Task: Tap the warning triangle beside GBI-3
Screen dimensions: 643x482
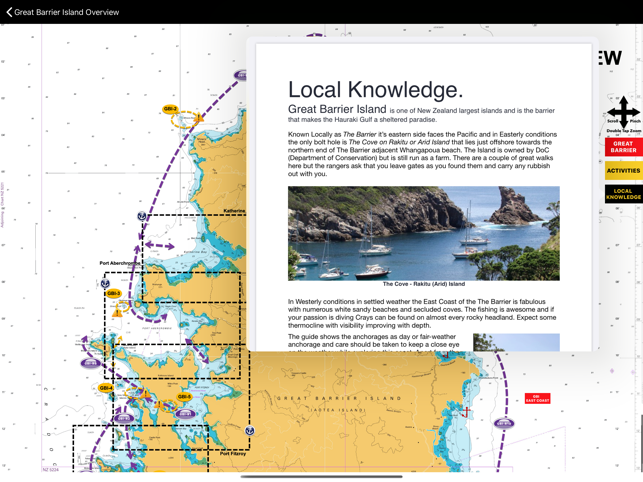Action: point(116,312)
